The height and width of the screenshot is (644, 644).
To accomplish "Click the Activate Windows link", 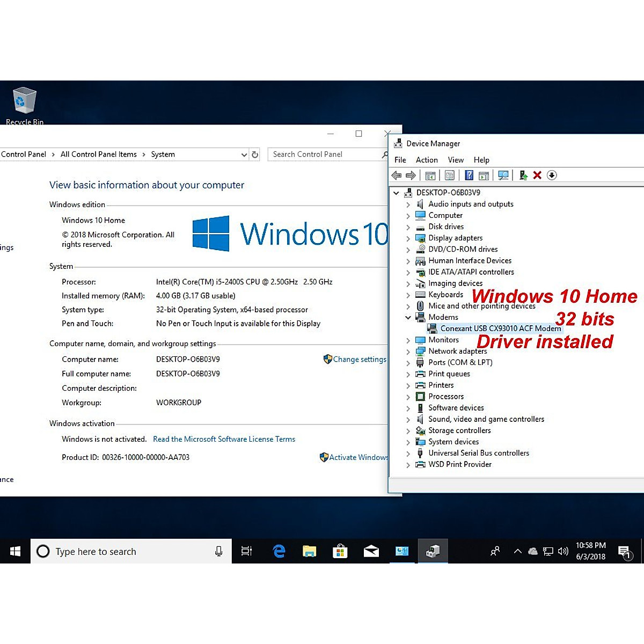I will (358, 457).
